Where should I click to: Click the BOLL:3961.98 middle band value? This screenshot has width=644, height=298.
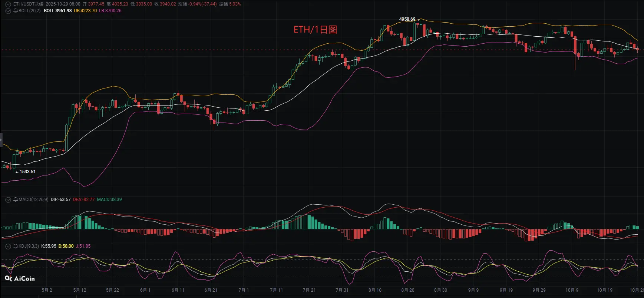(58, 11)
